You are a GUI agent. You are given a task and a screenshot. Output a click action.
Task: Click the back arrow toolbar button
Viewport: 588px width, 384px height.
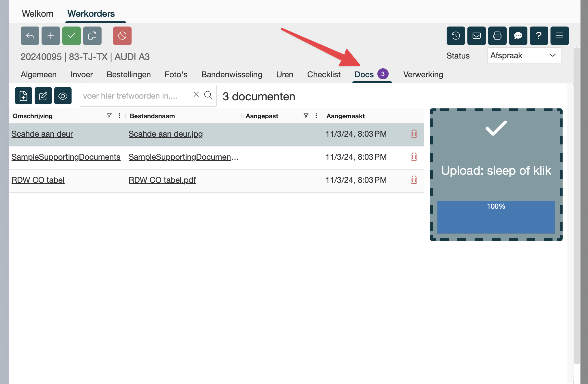30,36
